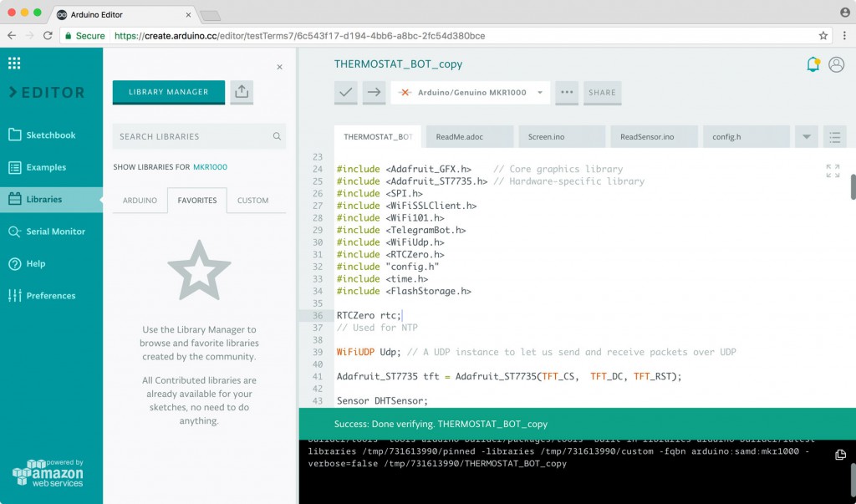The height and width of the screenshot is (504, 856).
Task: Expand the tabs dropdown arrow
Action: (806, 136)
